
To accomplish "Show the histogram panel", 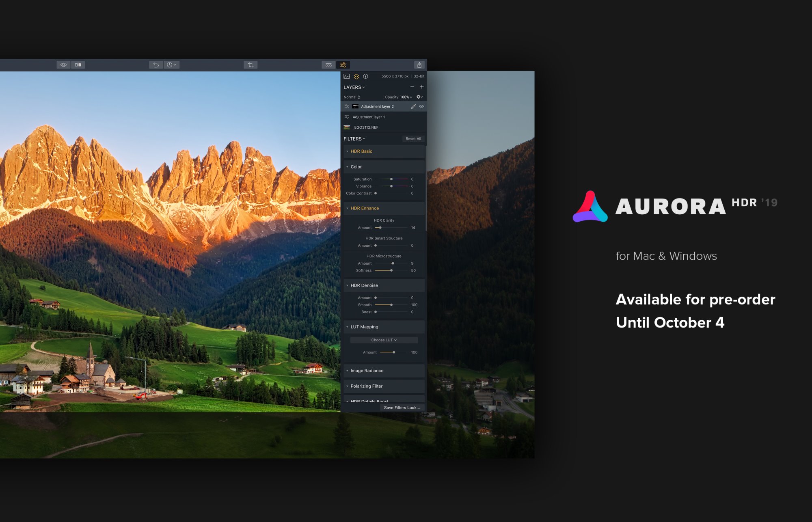I will [347, 76].
